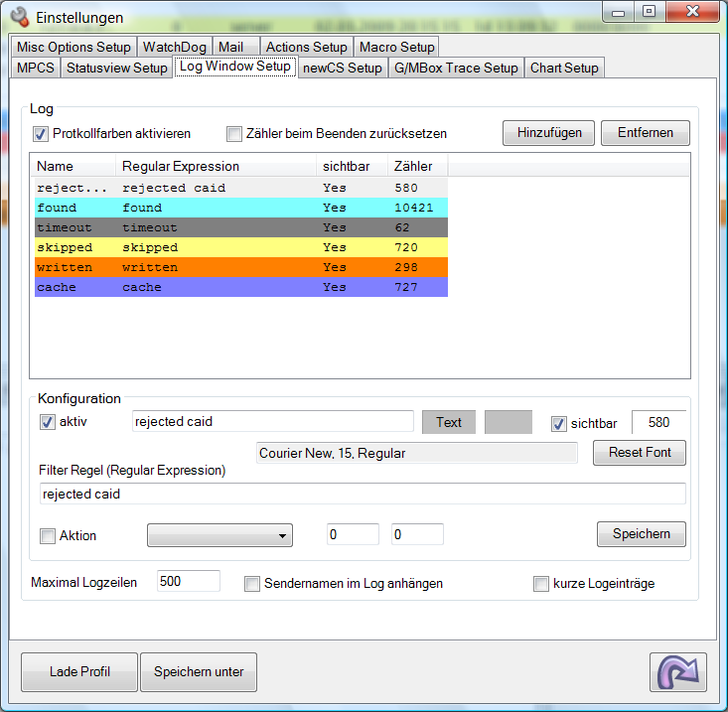
Task: Enable the Aktion checkbox
Action: click(47, 536)
